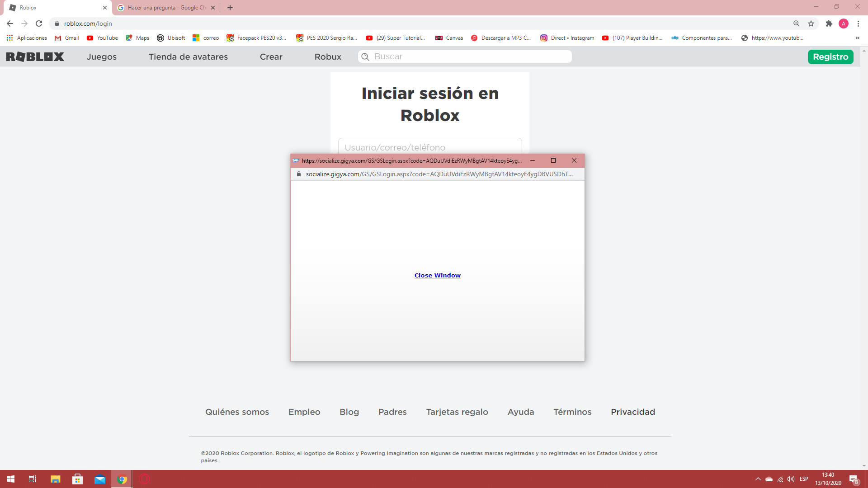Open the Privacidad footer link

coord(633,412)
